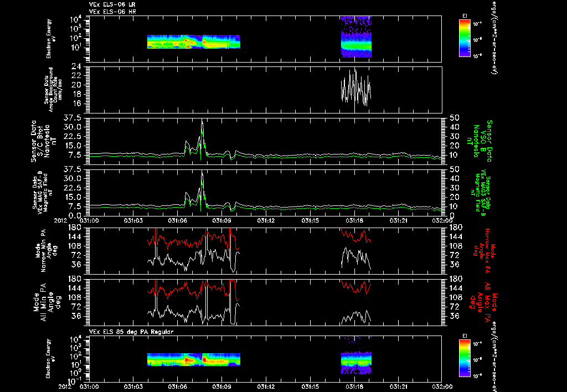Image resolution: width=567 pixels, height=392 pixels.
Task: Click the earlier 85 deg PA spectrogram block in bottom panel
Action: (193, 359)
